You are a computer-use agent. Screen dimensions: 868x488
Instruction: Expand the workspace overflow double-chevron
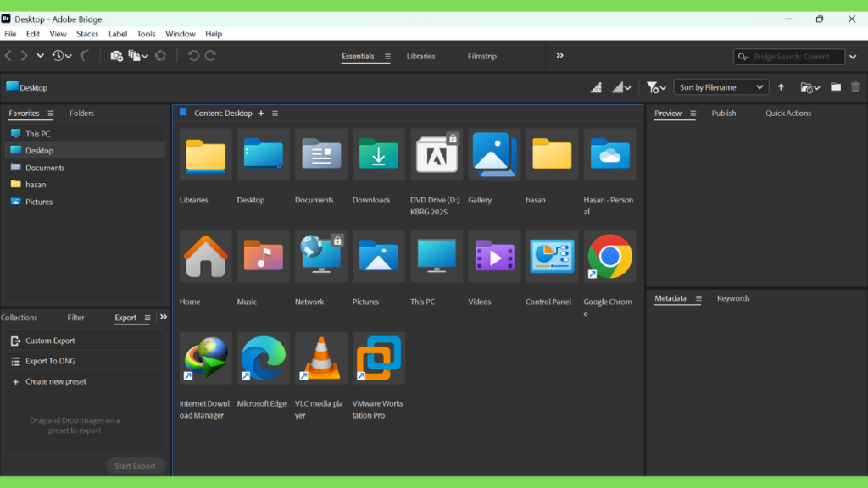[559, 56]
